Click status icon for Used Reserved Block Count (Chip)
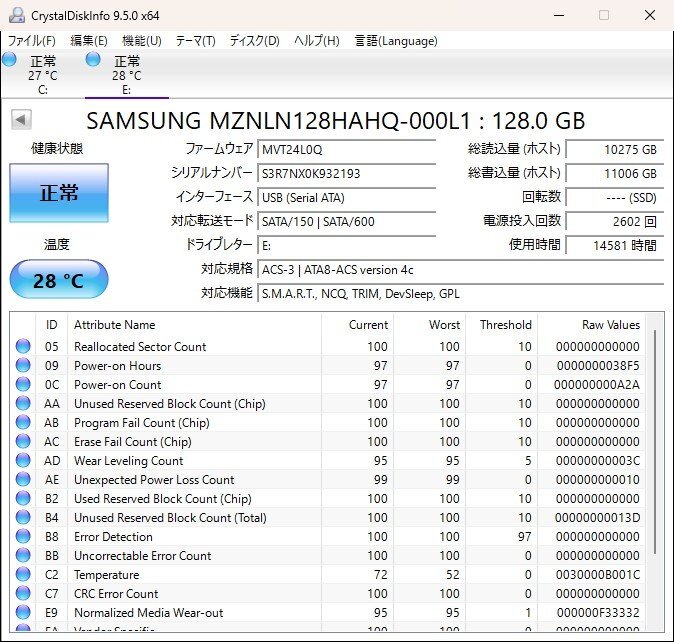 [23, 498]
